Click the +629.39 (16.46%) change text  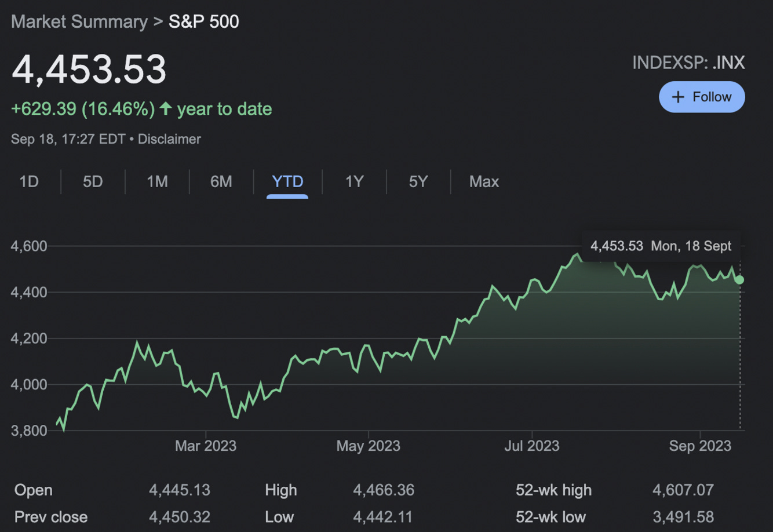point(83,109)
